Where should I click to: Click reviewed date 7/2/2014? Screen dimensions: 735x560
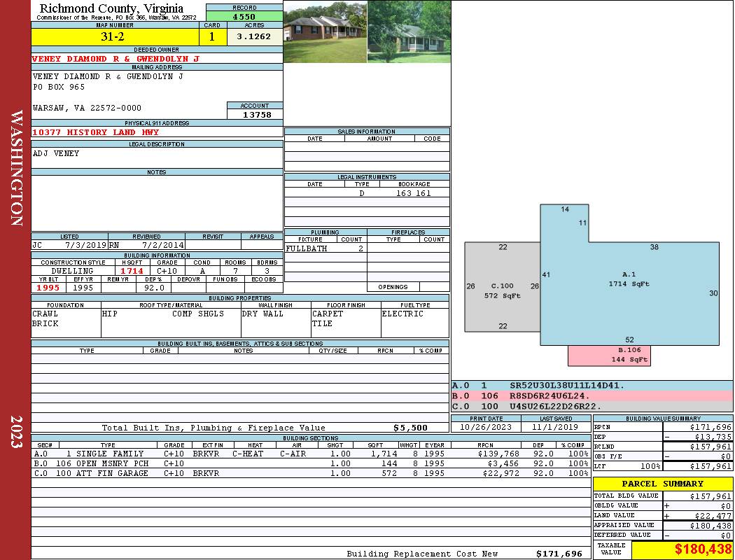[163, 245]
